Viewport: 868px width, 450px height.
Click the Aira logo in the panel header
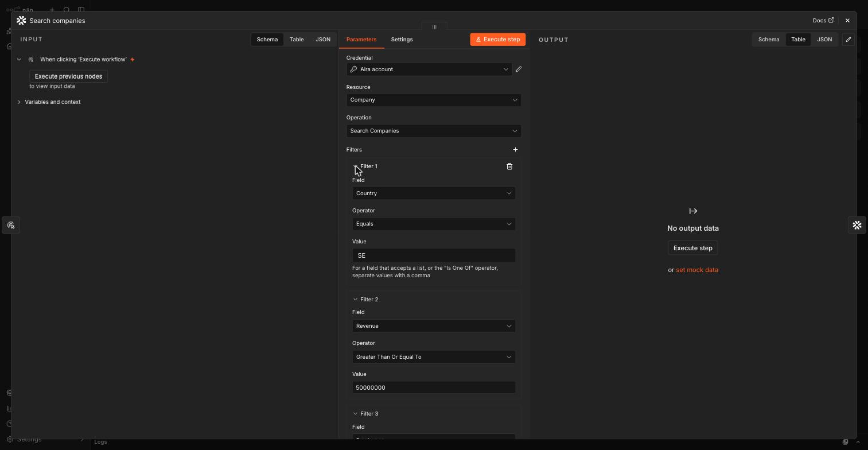click(x=21, y=21)
